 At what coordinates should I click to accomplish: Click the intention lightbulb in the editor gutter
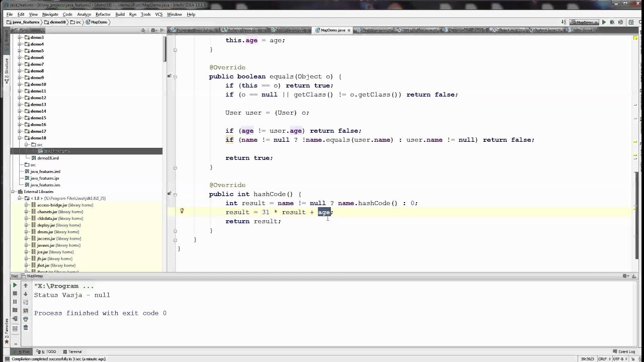coord(182,211)
